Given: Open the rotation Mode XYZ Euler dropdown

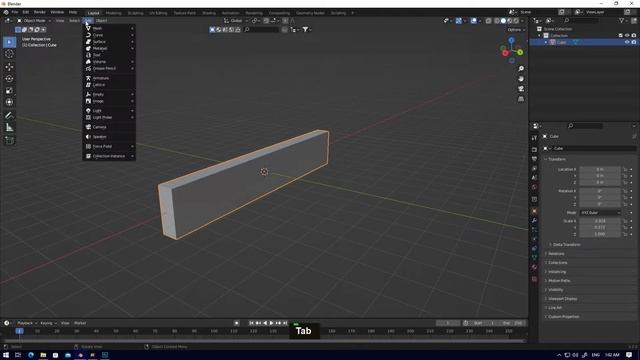Looking at the screenshot, I should tap(600, 213).
